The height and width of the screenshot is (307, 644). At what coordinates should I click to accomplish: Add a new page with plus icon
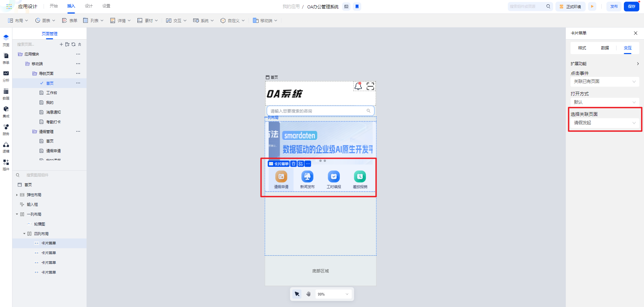tap(61, 44)
